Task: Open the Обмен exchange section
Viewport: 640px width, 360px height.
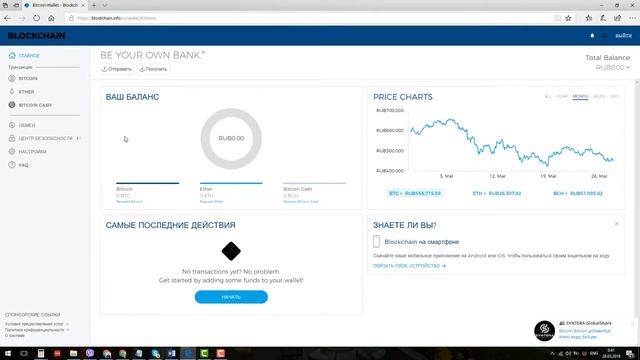Action: (22, 125)
